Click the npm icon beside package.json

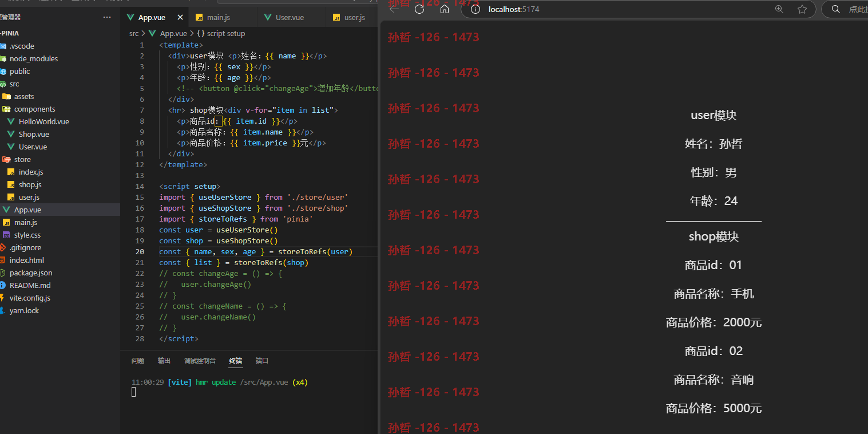pos(3,273)
